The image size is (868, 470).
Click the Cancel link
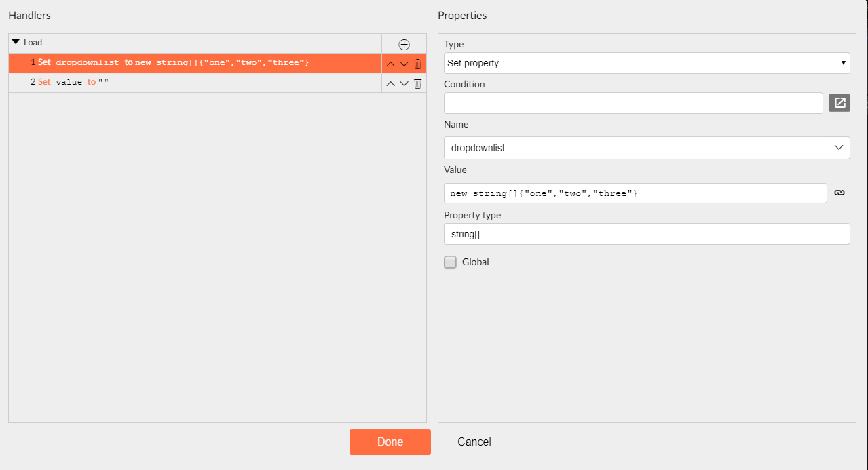[474, 442]
